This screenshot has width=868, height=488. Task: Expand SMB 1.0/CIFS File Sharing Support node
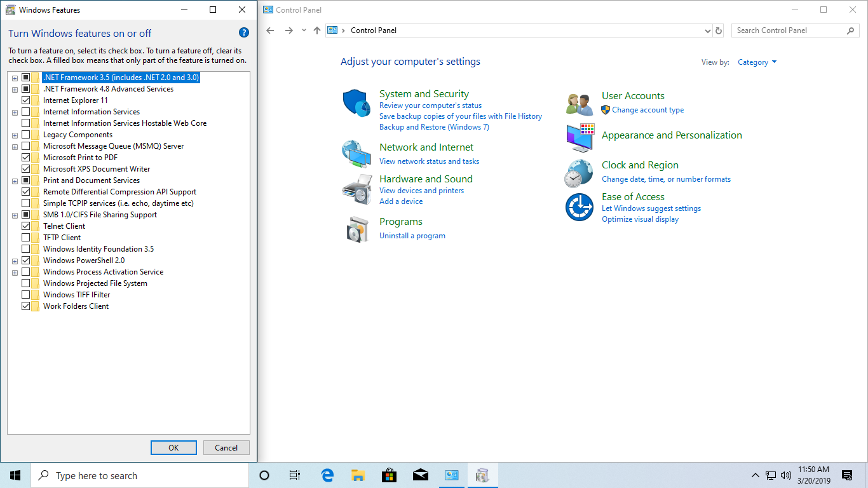[x=15, y=215]
